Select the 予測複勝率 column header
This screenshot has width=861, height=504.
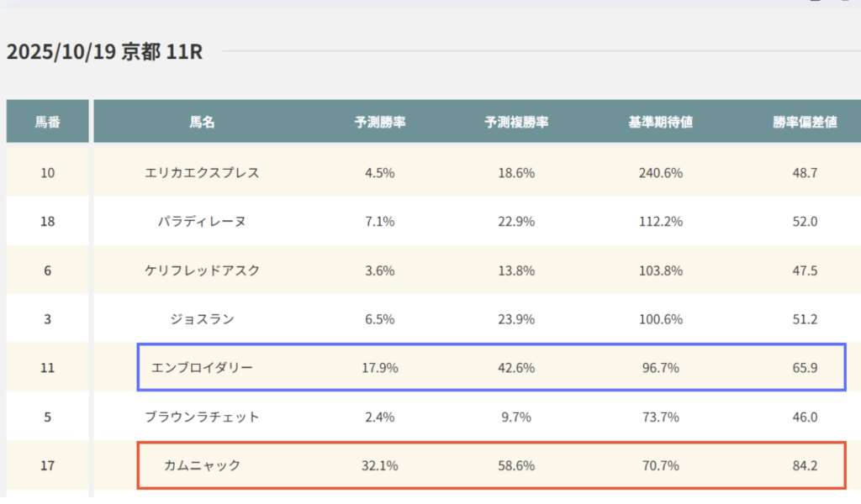tap(516, 123)
